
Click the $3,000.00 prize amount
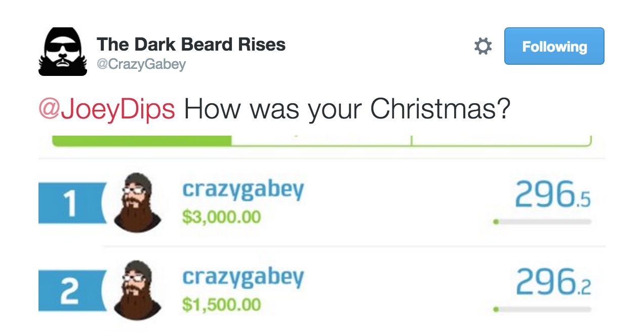pyautogui.click(x=222, y=217)
